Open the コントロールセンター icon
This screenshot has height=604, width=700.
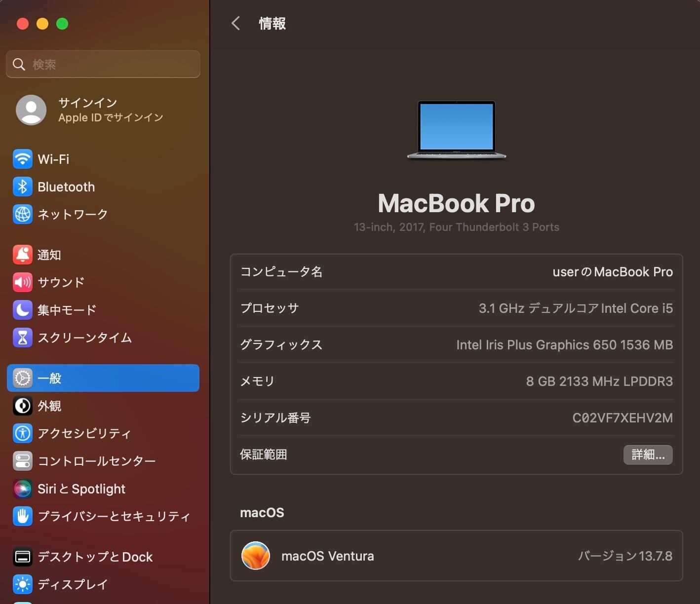coord(23,461)
